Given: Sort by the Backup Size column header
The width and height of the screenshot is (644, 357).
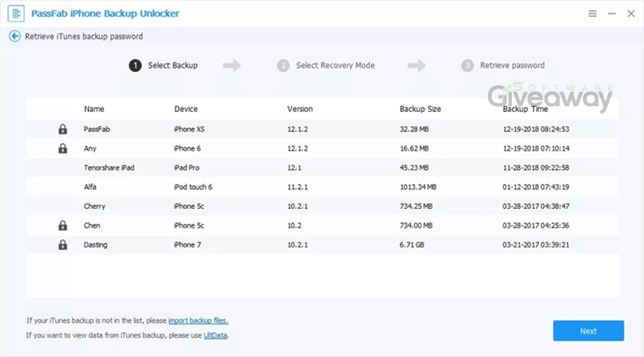Looking at the screenshot, I should [420, 110].
